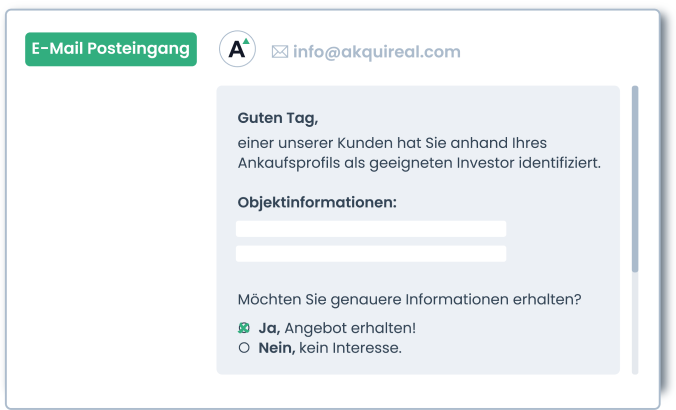This screenshot has height=410, width=676.
Task: Click the 'Nein,' bold label text
Action: (x=277, y=348)
